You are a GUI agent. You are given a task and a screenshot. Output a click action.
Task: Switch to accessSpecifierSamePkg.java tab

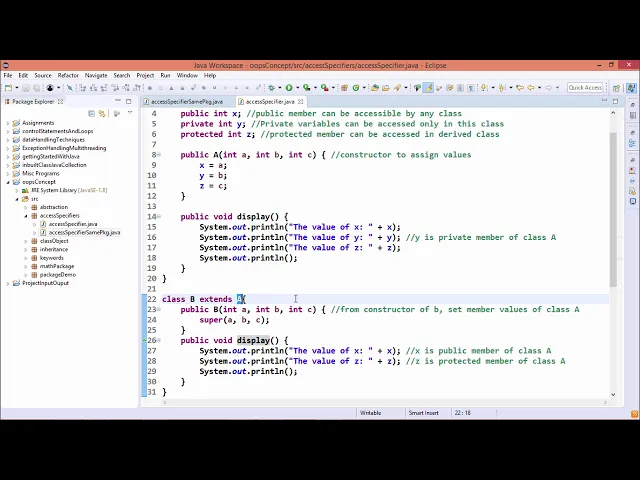click(x=187, y=102)
